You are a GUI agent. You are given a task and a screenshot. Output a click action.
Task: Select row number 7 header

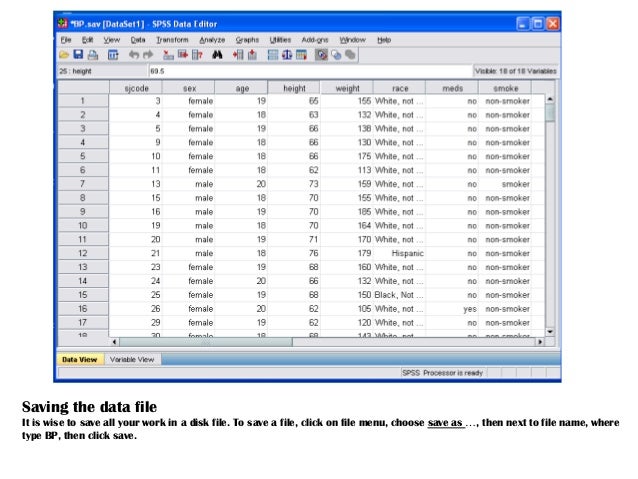(82, 184)
